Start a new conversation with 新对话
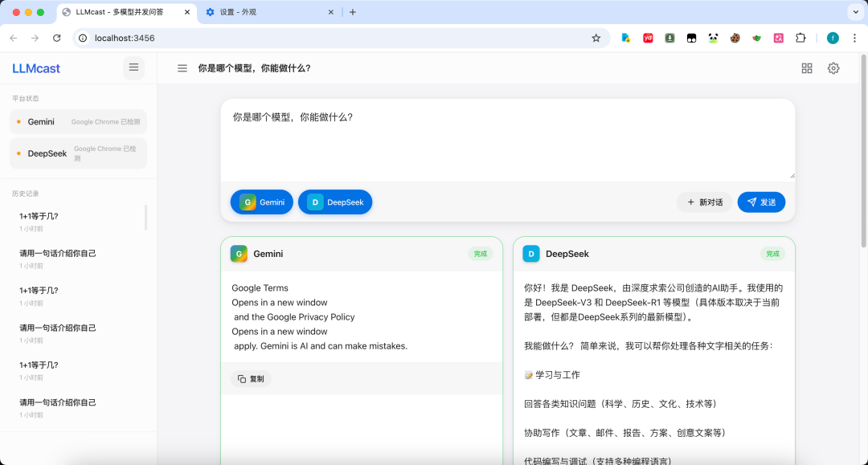Viewport: 868px width, 465px height. (705, 202)
